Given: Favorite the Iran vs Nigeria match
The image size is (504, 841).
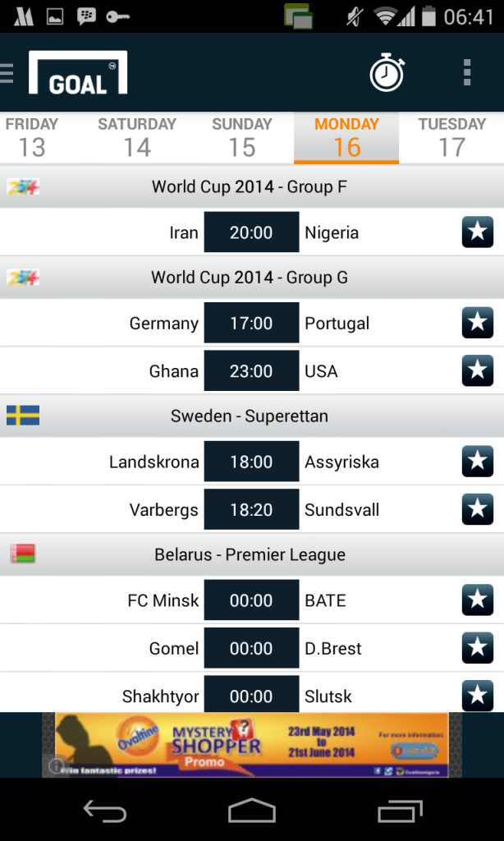Looking at the screenshot, I should click(478, 232).
